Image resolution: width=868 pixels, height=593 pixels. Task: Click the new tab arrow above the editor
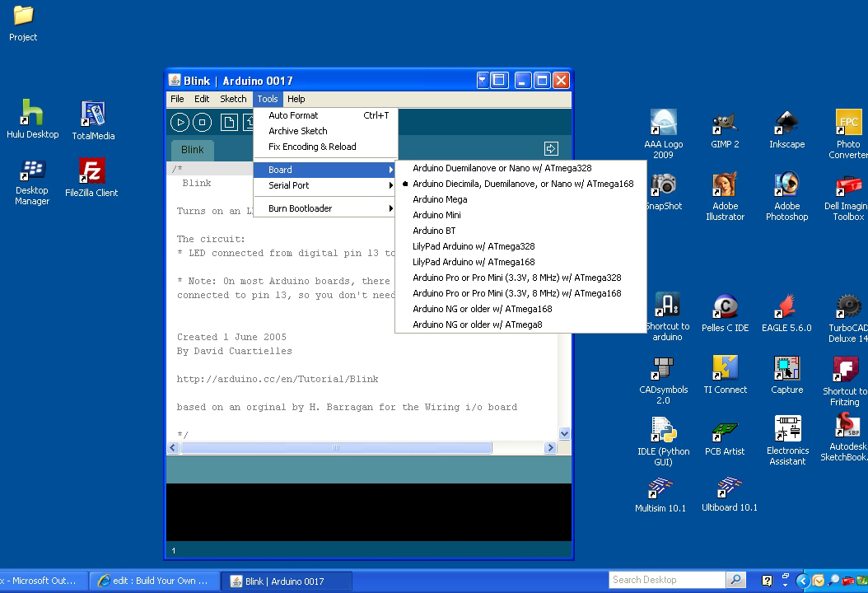[550, 149]
